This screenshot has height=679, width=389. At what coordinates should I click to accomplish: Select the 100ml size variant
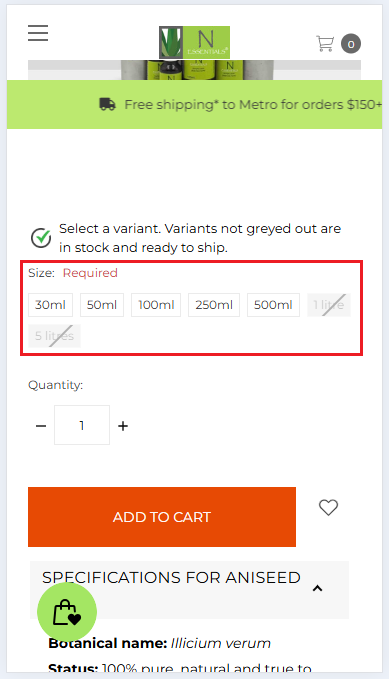(x=156, y=305)
